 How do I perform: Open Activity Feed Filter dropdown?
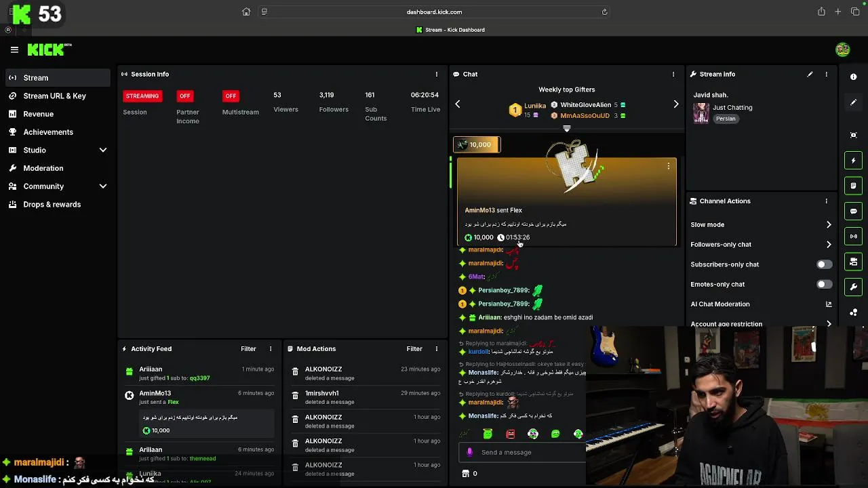[248, 349]
